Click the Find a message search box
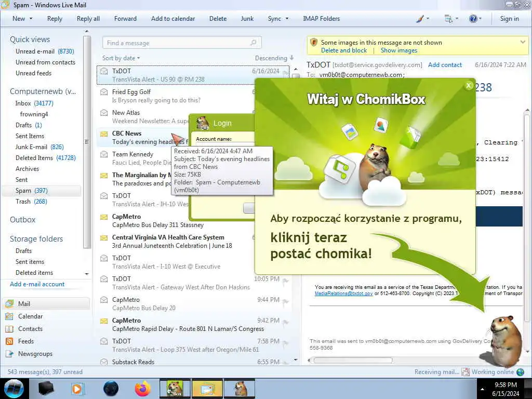This screenshot has height=399, width=532. [182, 43]
